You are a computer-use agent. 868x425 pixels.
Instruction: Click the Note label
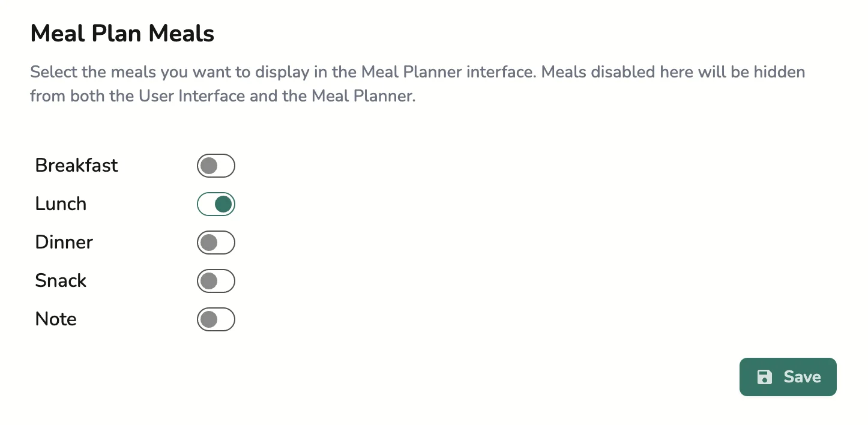click(55, 319)
